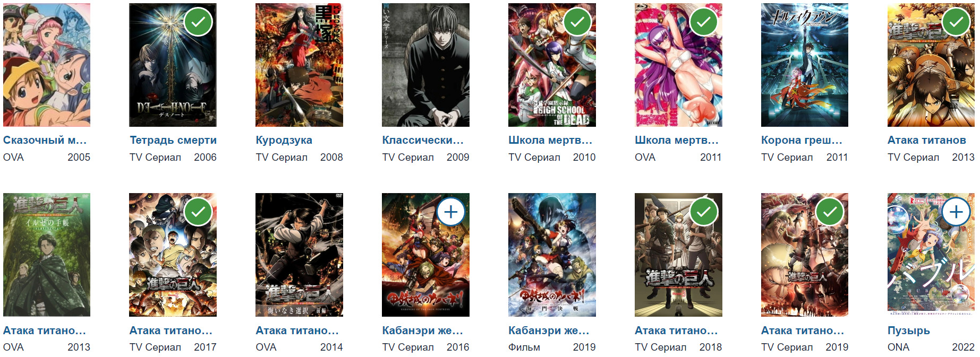This screenshot has width=980, height=357.
Task: Click green checkmark on High School of the Dead 2010 poster
Action: pos(577,22)
